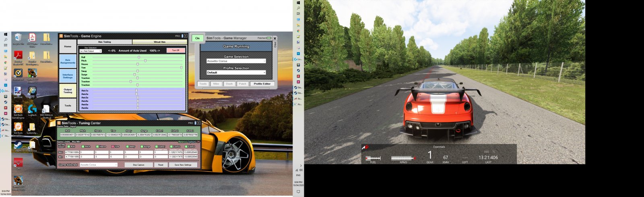Open the SimTools GameEngine desktop shortcut
644x197 pixels.
click(18, 109)
